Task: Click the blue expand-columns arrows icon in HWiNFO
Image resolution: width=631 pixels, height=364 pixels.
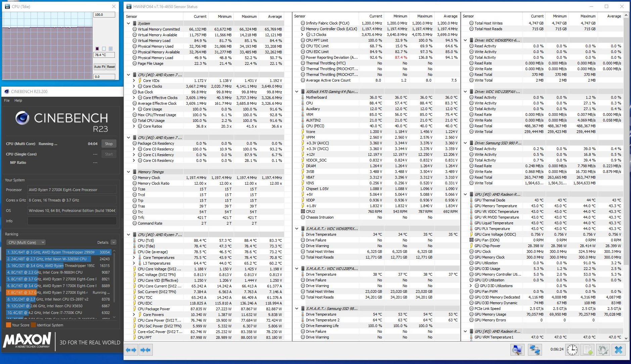Action: [x=131, y=350]
